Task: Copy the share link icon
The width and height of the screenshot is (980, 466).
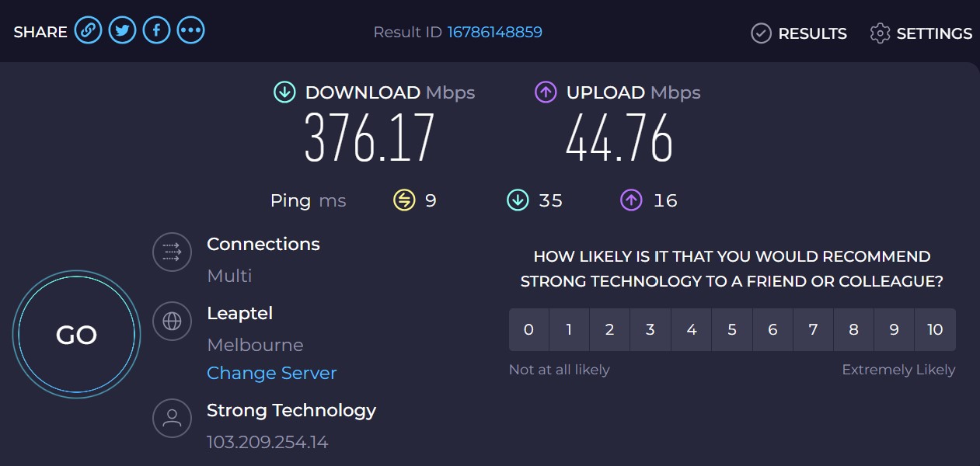Action: tap(88, 31)
